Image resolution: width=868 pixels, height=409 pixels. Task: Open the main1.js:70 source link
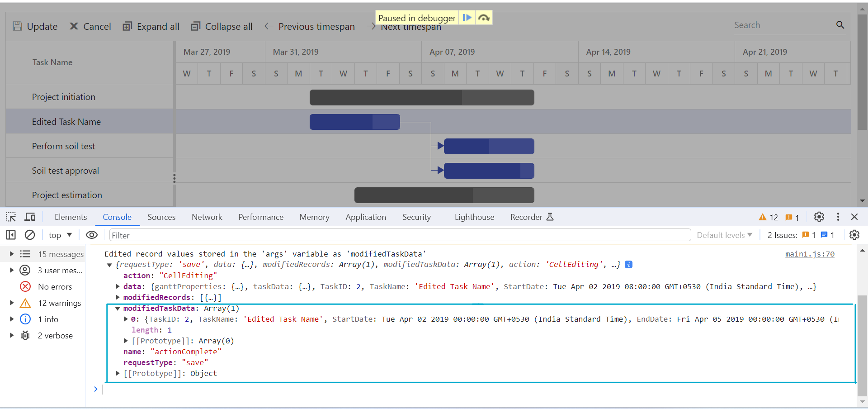point(810,254)
